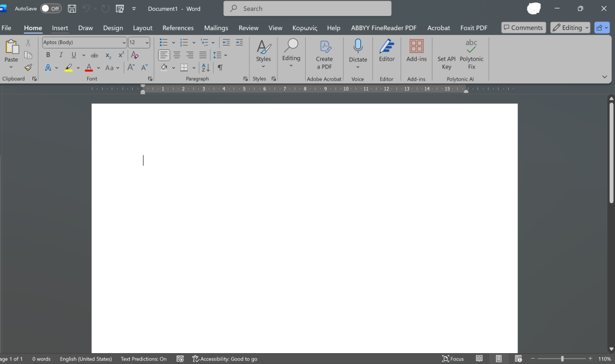Viewport: 615px width, 364px height.
Task: Apply the yellow text highlight color
Action: click(68, 68)
